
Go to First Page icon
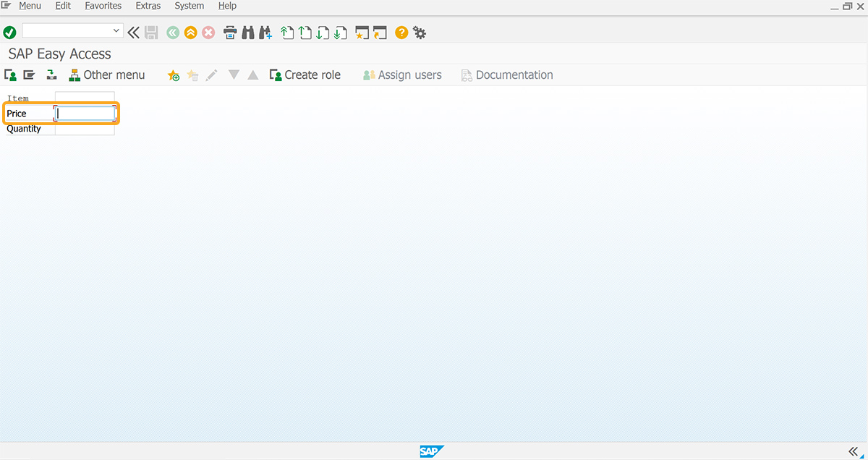[287, 33]
